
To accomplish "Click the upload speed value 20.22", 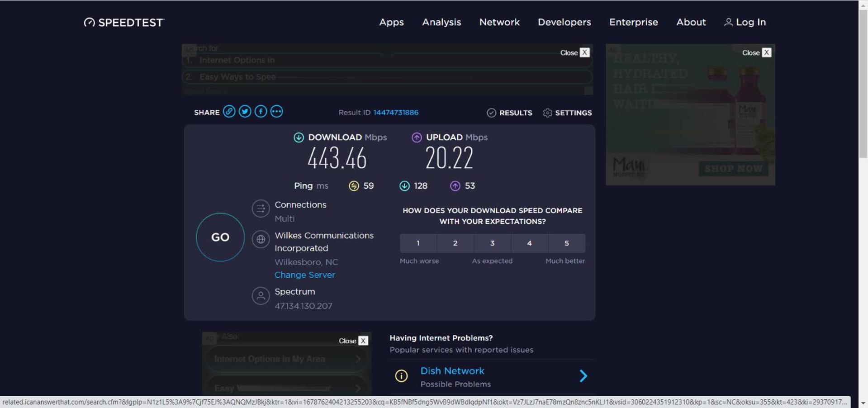I will pyautogui.click(x=449, y=158).
